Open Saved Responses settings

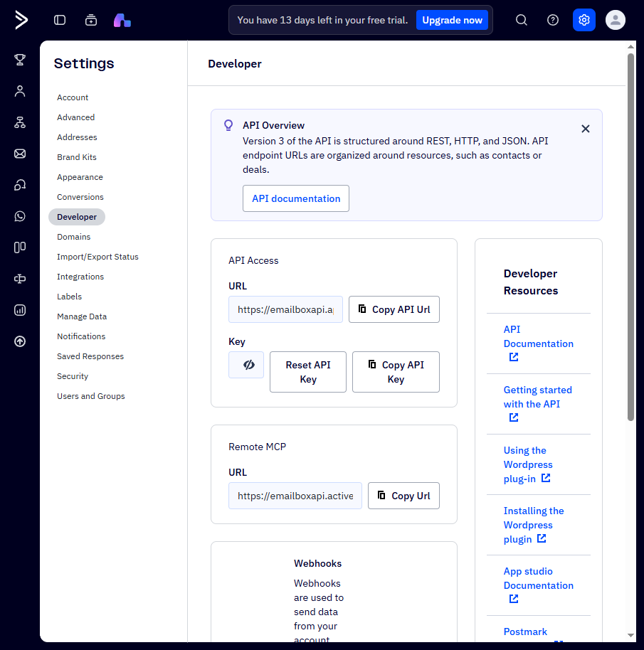[x=90, y=356]
